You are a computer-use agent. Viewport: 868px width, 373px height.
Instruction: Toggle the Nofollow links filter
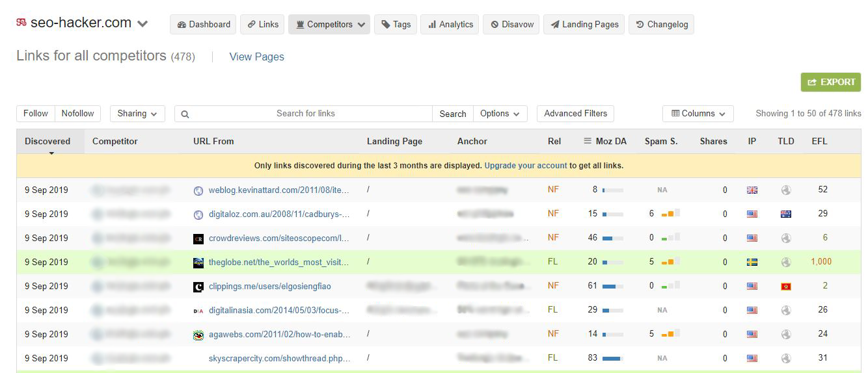click(x=77, y=114)
